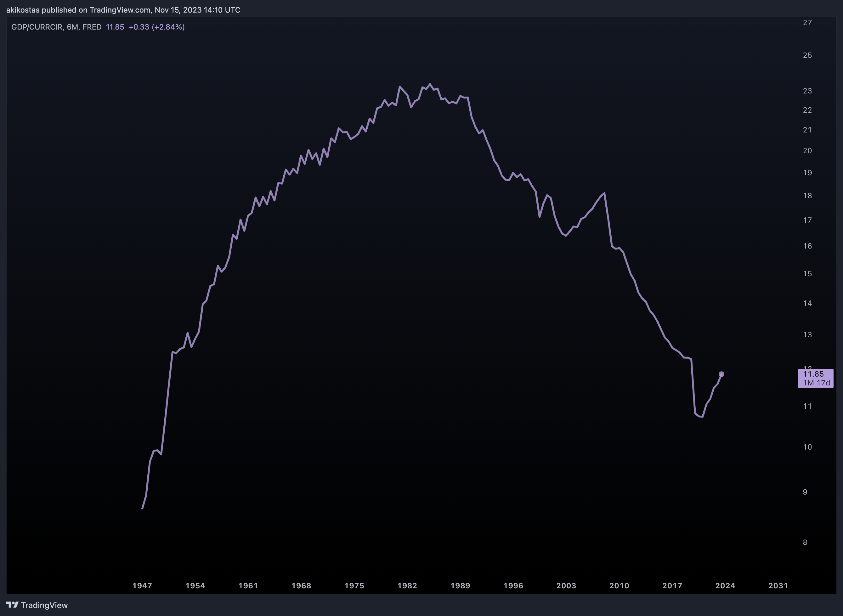This screenshot has width=843, height=616.
Task: Click the 9 price scale label
Action: pos(805,492)
